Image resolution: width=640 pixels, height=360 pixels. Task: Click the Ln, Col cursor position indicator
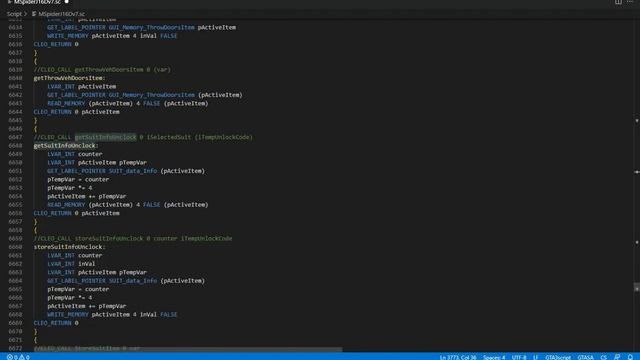pos(458,357)
